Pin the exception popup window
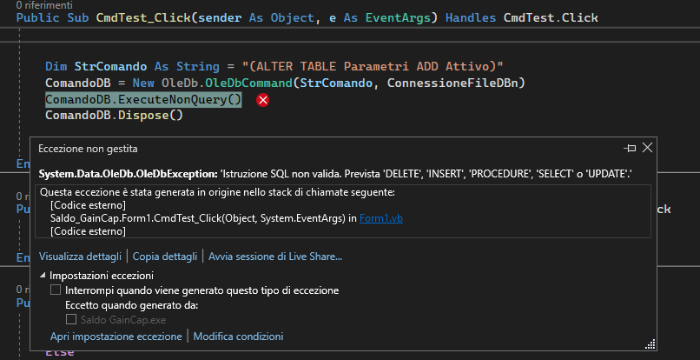The height and width of the screenshot is (360, 700). coord(630,148)
